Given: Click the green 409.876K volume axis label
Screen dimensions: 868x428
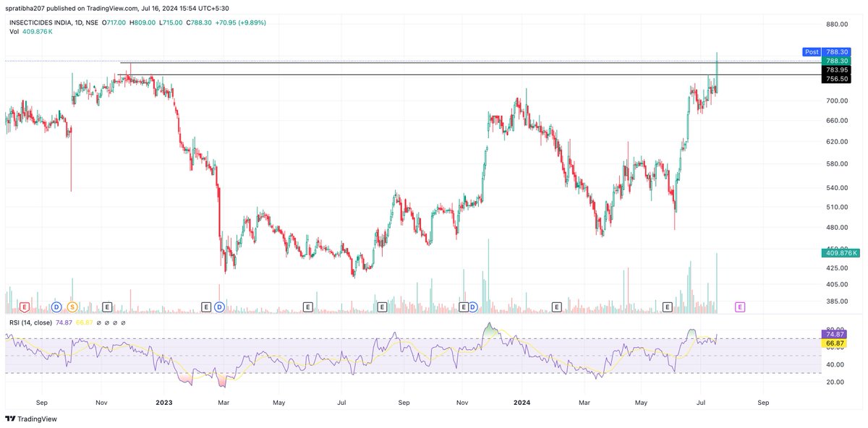Looking at the screenshot, I should 841,252.
